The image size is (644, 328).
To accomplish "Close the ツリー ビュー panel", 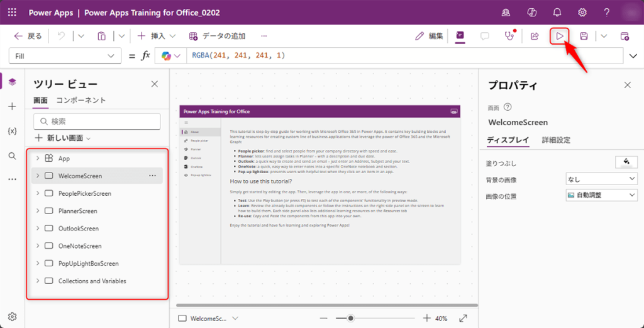I will [155, 84].
